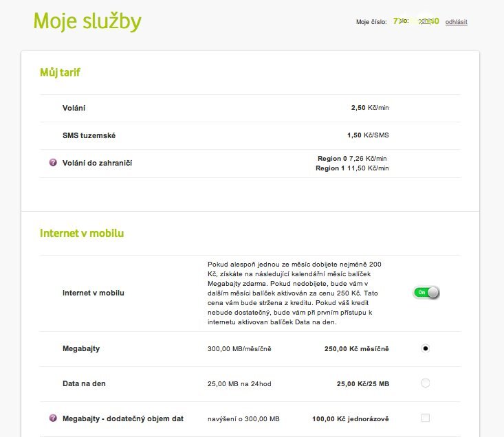The image size is (504, 437).
Task: Click the Data na den package label
Action: coord(84,383)
